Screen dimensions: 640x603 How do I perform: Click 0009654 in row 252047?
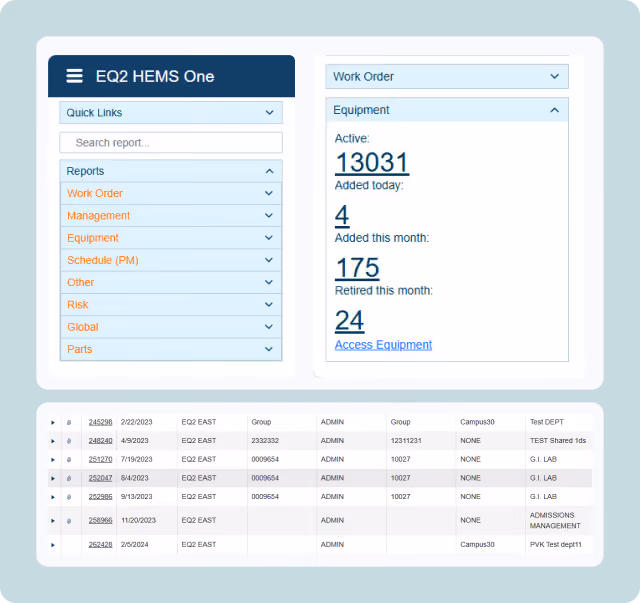click(x=265, y=478)
